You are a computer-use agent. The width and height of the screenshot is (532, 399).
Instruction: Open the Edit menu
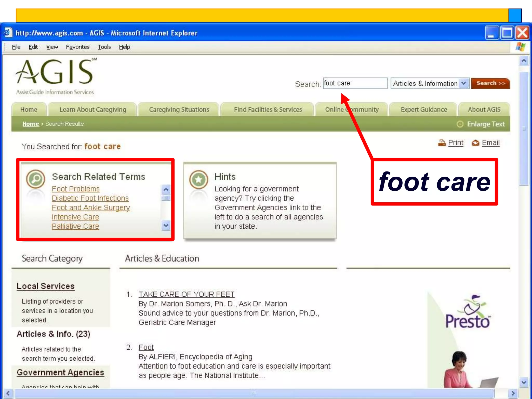point(33,47)
